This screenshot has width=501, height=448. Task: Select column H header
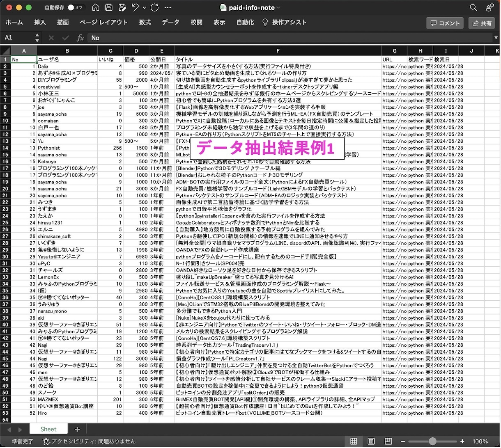(x=420, y=51)
